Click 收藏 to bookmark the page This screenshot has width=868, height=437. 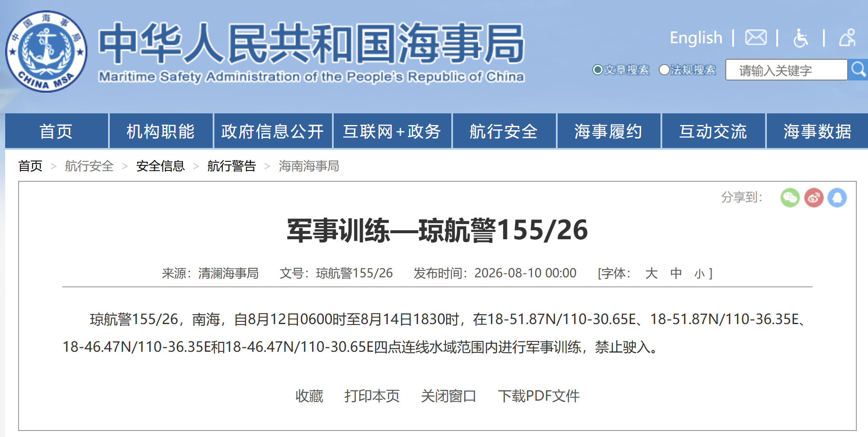click(310, 396)
